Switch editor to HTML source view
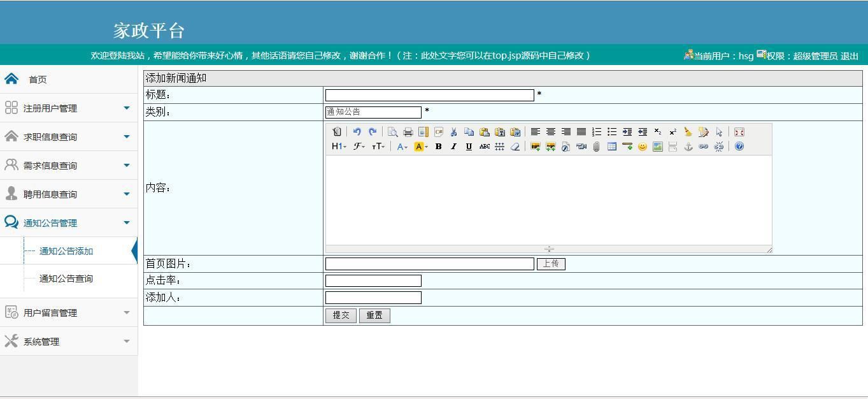The width and height of the screenshot is (868, 399). pyautogui.click(x=337, y=132)
